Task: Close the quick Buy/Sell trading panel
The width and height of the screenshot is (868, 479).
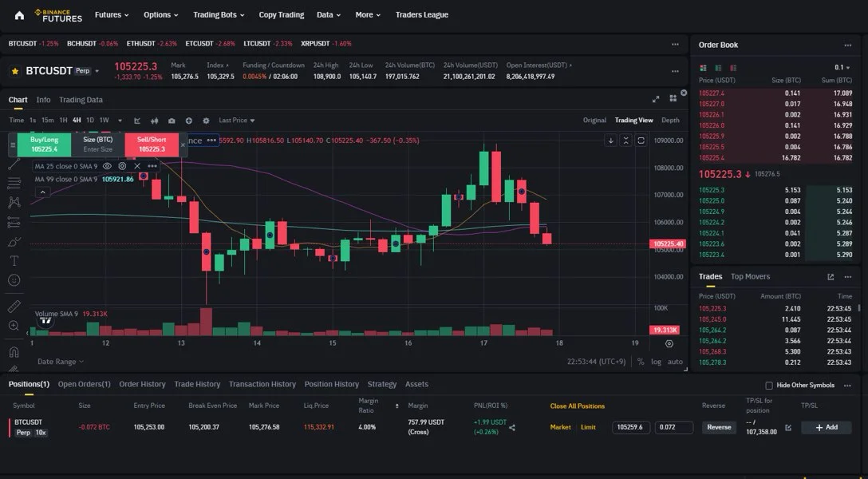Action: tap(183, 145)
